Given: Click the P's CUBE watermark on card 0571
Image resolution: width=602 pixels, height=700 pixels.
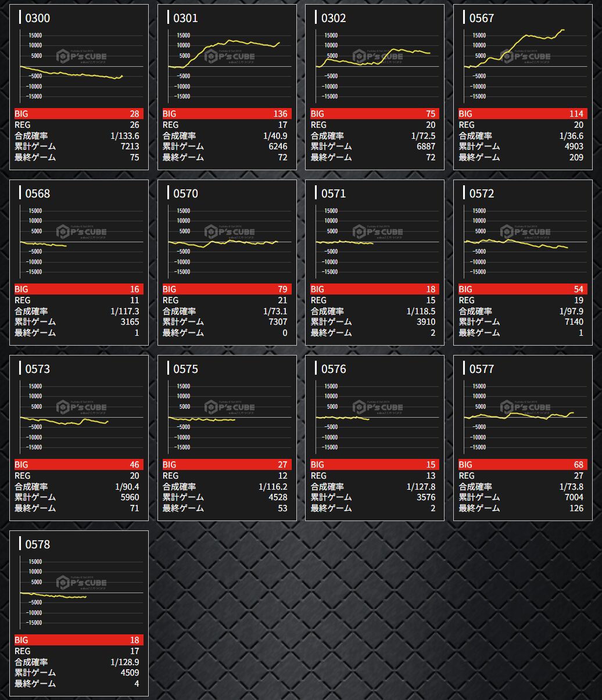Looking at the screenshot, I should 377,232.
